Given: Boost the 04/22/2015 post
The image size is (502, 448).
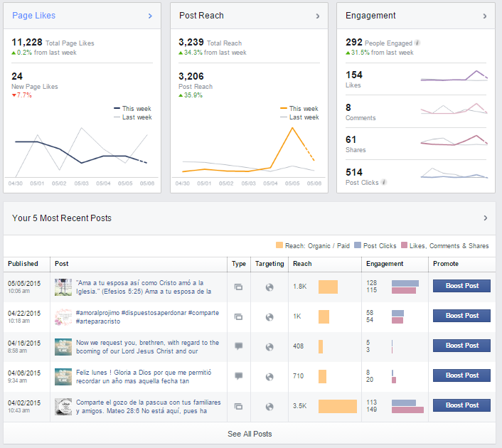Looking at the screenshot, I should [461, 316].
